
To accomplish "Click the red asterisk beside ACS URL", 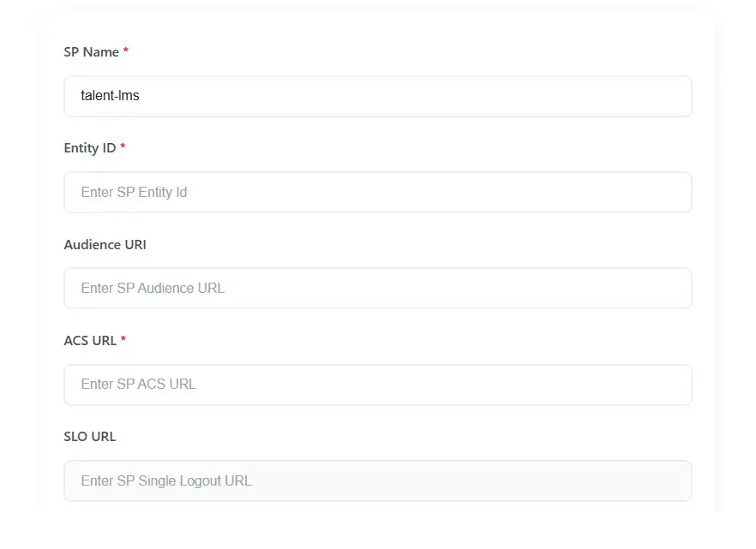I will [x=122, y=339].
